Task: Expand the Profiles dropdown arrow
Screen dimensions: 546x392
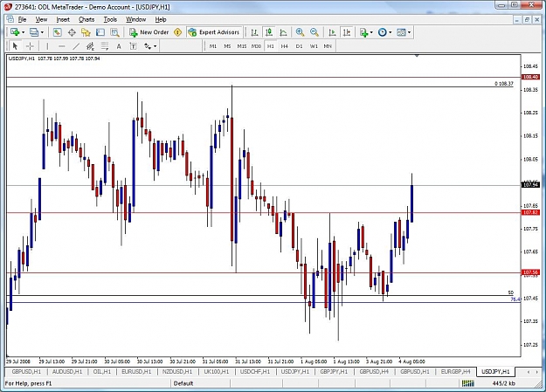Action: click(42, 32)
